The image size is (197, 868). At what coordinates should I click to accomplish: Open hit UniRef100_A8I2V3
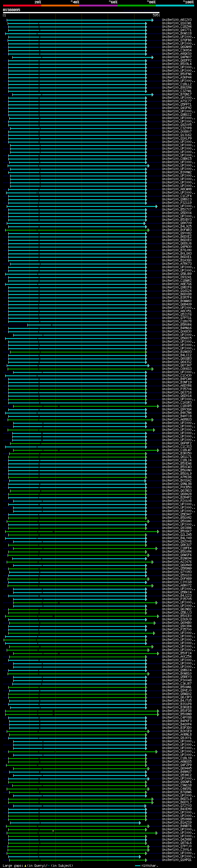pos(177,20)
